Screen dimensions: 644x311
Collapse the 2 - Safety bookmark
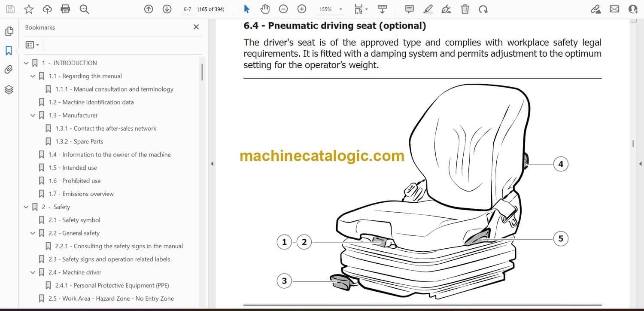tap(26, 207)
